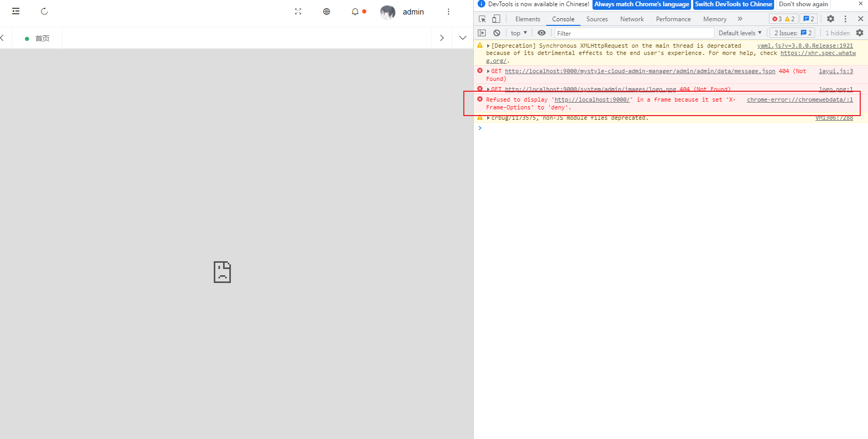This screenshot has width=868, height=439.
Task: Open console settings gear beside hidden count
Action: pyautogui.click(x=860, y=33)
